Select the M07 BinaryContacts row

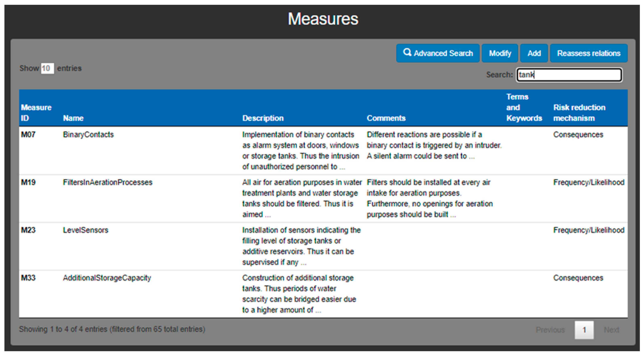tap(88, 135)
